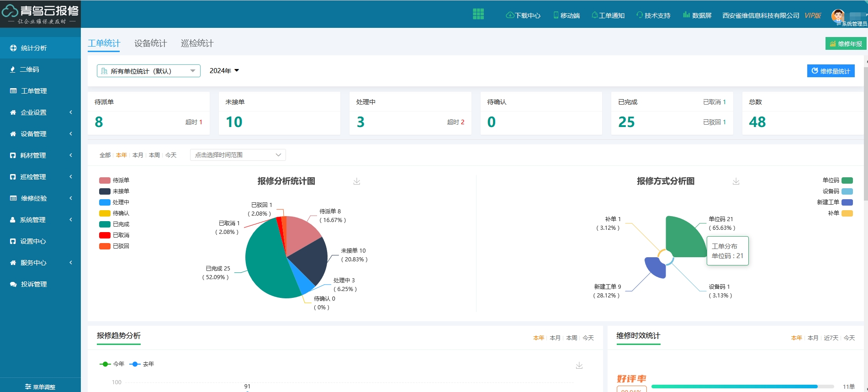Click the 单位码 green legend swatch
This screenshot has width=868, height=392.
(847, 180)
